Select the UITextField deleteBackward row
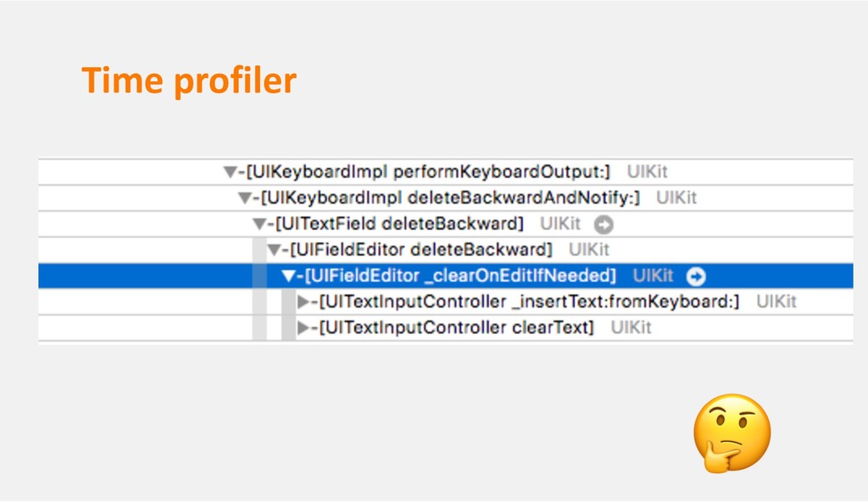 pyautogui.click(x=446, y=224)
